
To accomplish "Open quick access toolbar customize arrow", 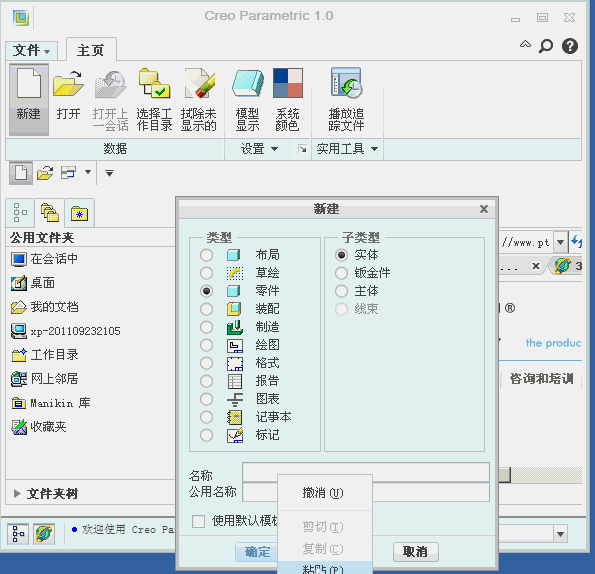I will [109, 173].
